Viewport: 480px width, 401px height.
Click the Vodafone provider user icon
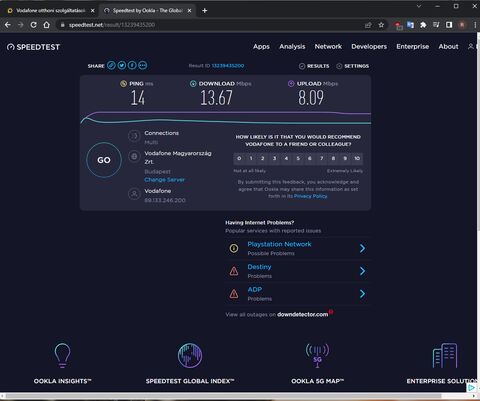134,194
